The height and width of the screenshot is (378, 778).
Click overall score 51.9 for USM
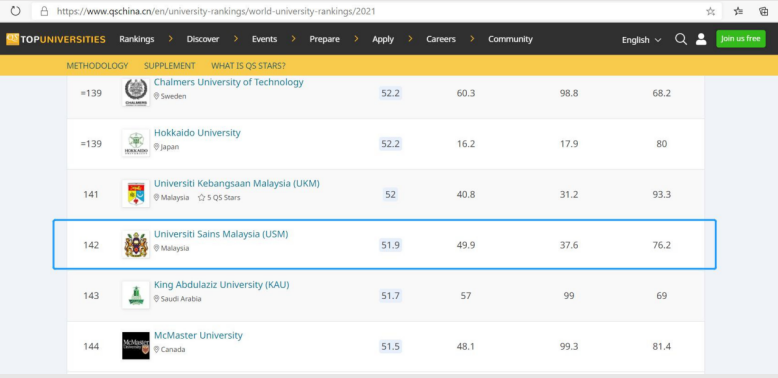390,245
